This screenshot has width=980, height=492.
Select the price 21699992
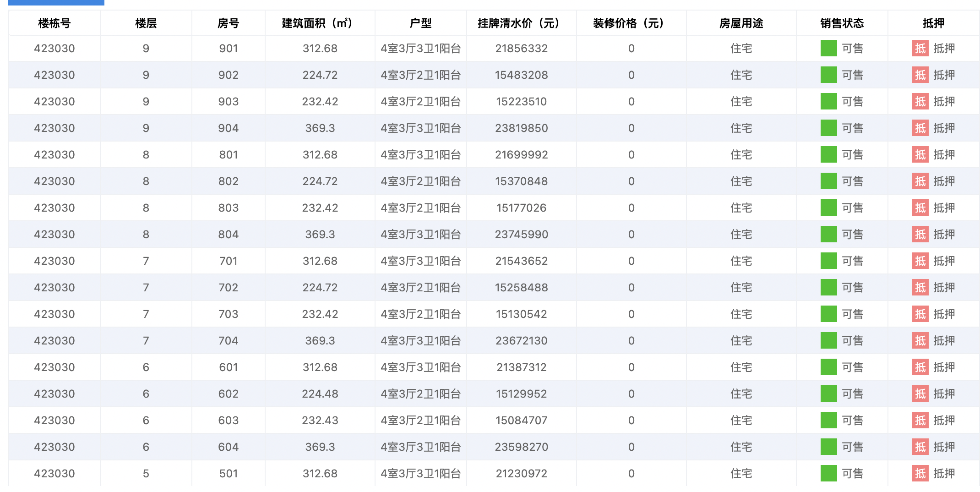pyautogui.click(x=522, y=155)
